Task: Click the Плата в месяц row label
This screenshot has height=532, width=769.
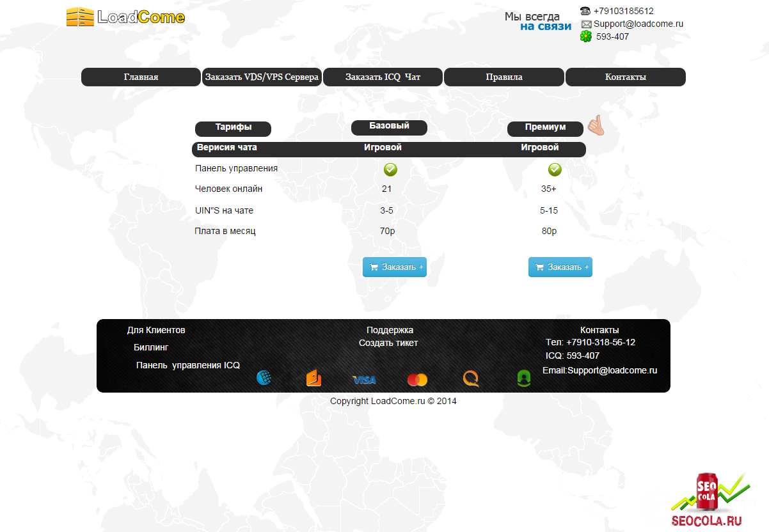Action: click(225, 231)
